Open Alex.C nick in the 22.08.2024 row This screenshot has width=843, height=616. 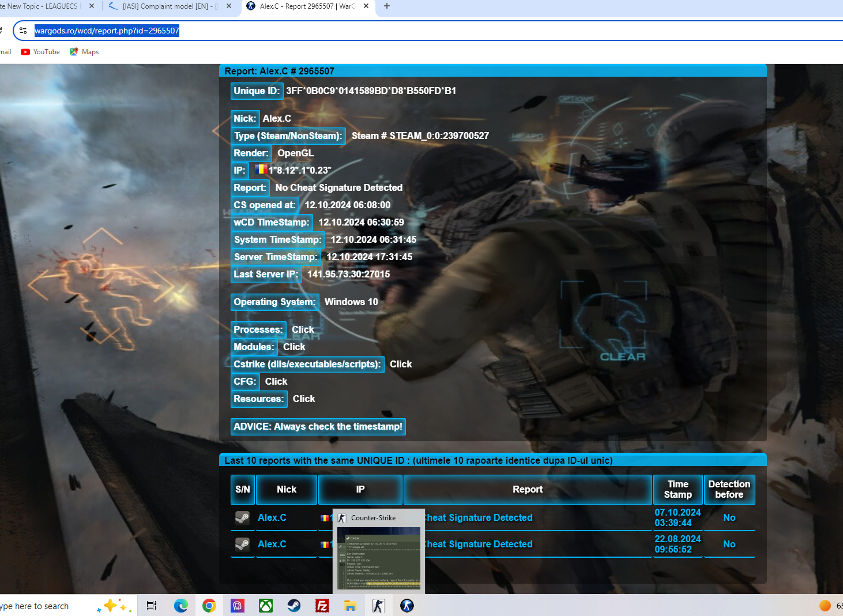[x=272, y=544]
